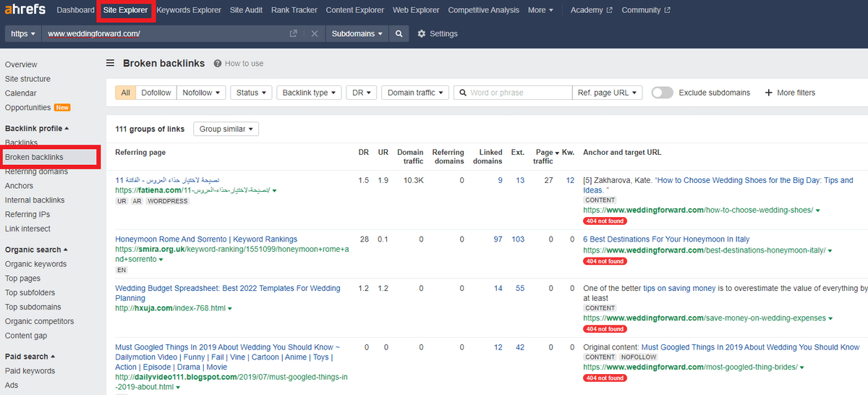The height and width of the screenshot is (395, 868).
Task: Click the Word or phrase search field
Action: 513,93
